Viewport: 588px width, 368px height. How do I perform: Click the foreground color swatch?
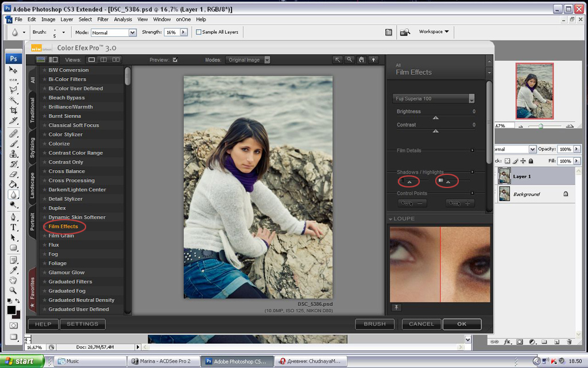(x=11, y=310)
